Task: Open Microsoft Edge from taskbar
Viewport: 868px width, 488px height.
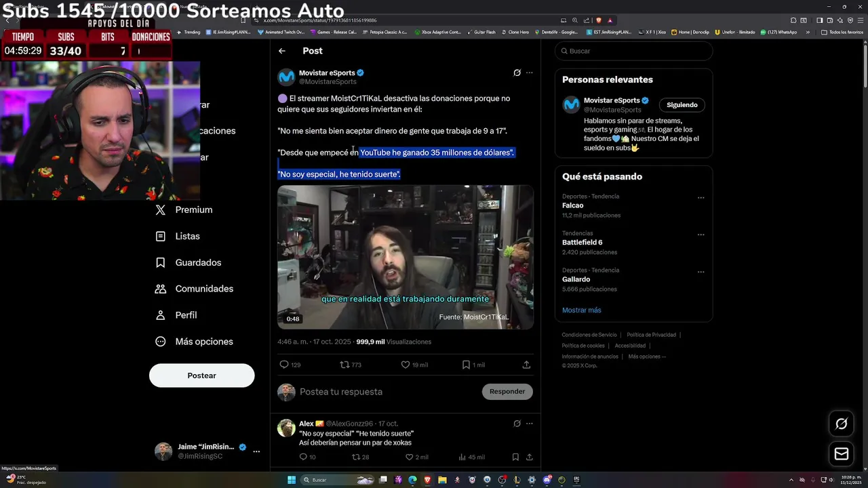Action: 412,480
